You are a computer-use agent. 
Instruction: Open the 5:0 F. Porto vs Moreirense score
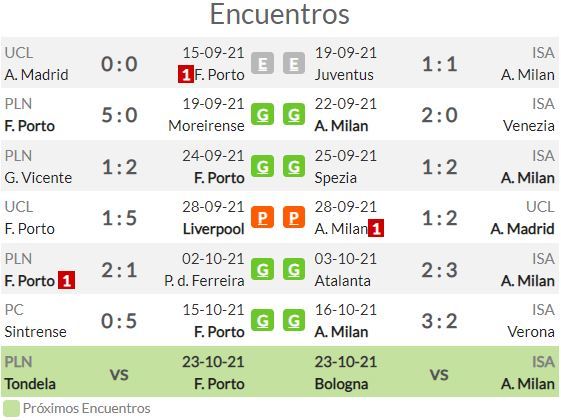click(x=119, y=115)
